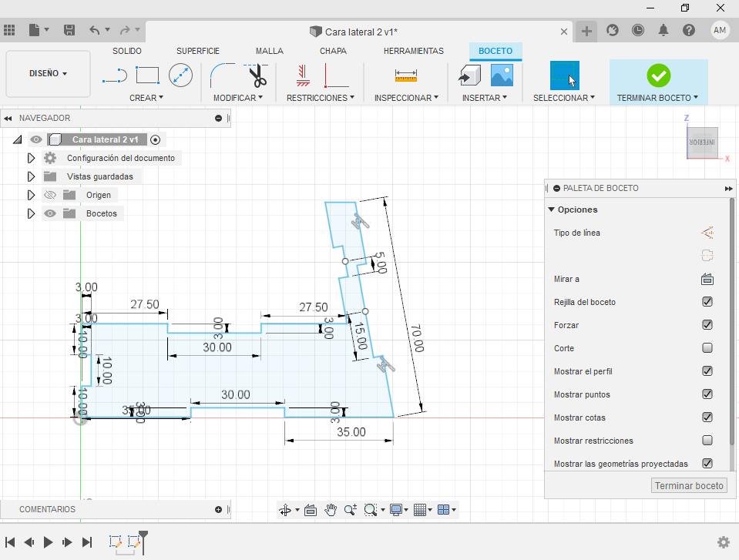
Task: Select the Rectangle sketch tool
Action: [x=147, y=75]
